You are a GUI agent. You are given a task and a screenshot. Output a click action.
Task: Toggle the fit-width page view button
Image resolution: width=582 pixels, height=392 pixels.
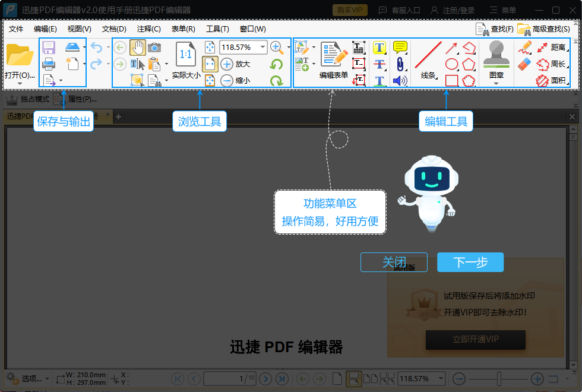click(210, 64)
